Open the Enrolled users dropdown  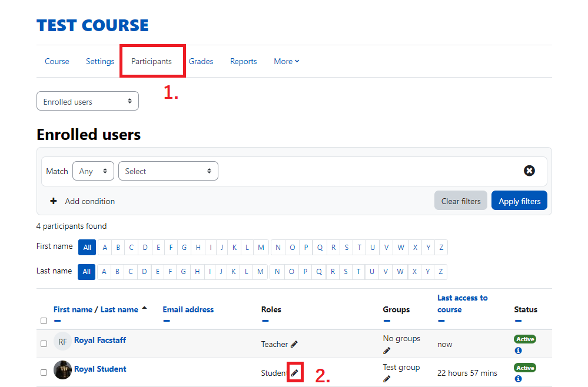pyautogui.click(x=87, y=101)
